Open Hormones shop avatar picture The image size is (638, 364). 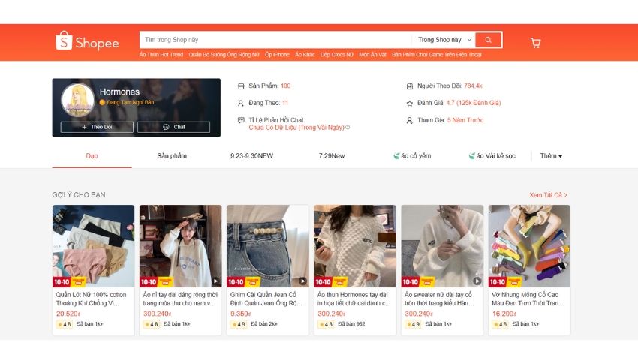78,100
